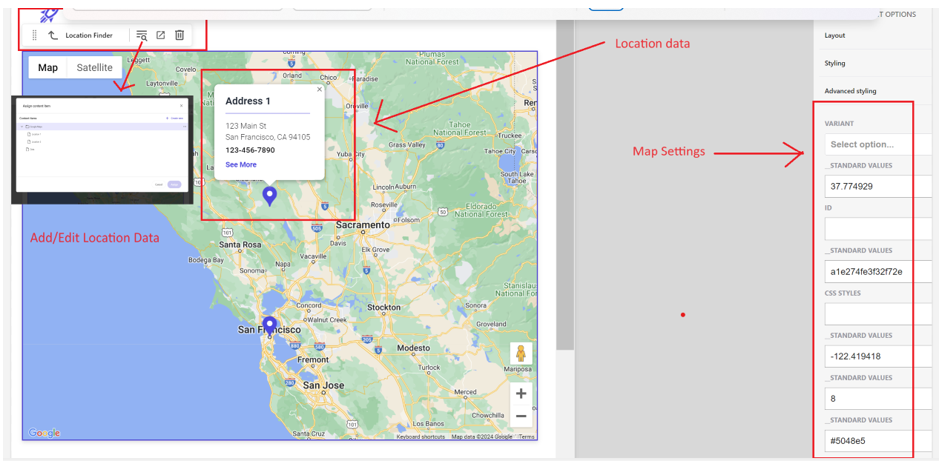Open the See More link in popup

tap(241, 164)
